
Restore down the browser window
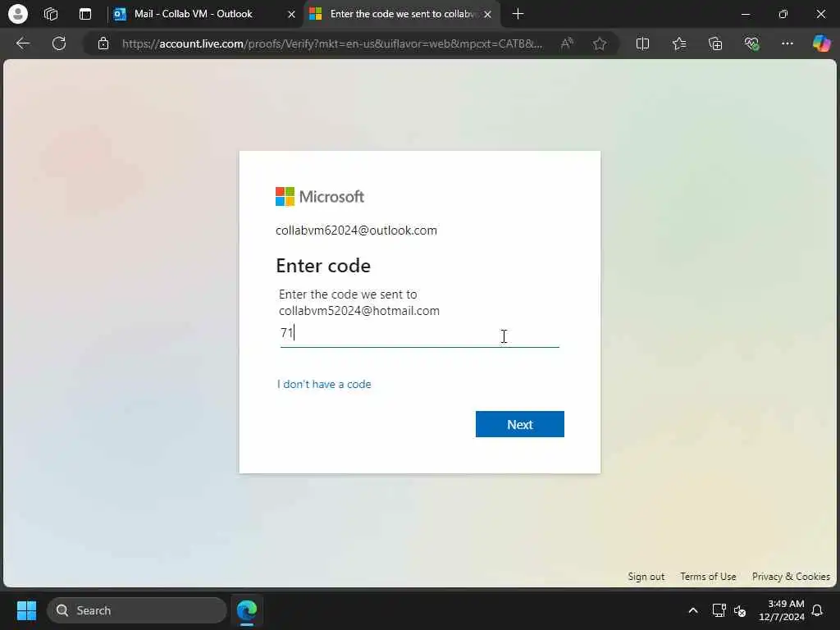pyautogui.click(x=783, y=14)
